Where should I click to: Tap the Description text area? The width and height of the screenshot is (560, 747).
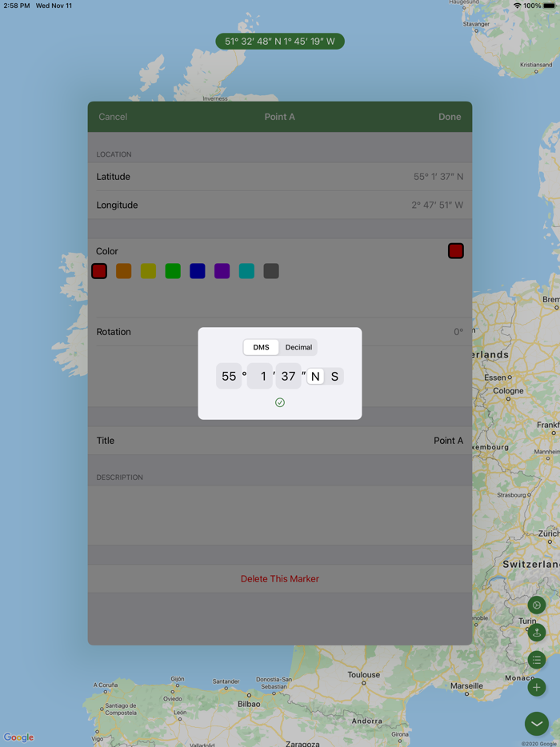click(x=280, y=516)
